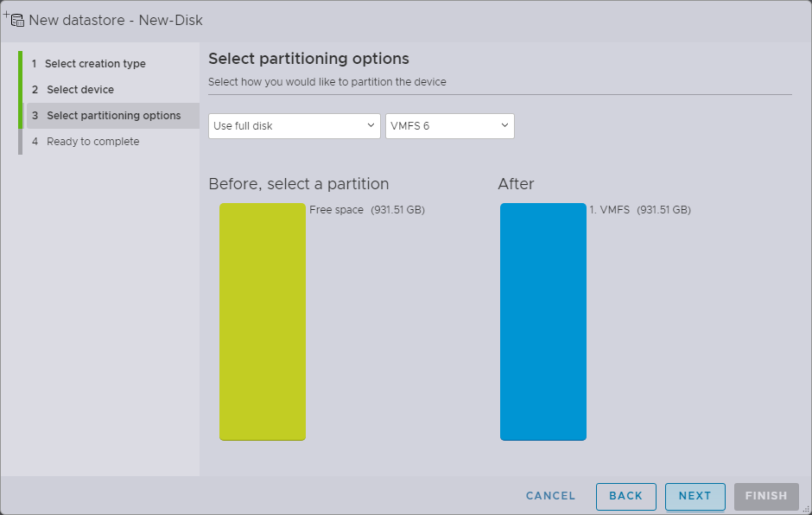Viewport: 812px width, 515px height.
Task: Click the 'New datastore - New-Disk' title
Action: [116, 20]
